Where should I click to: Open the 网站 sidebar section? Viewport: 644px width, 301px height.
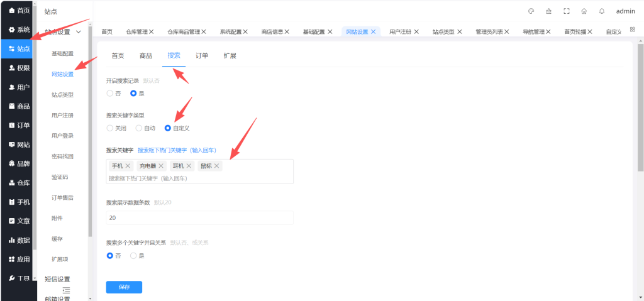tap(19, 145)
